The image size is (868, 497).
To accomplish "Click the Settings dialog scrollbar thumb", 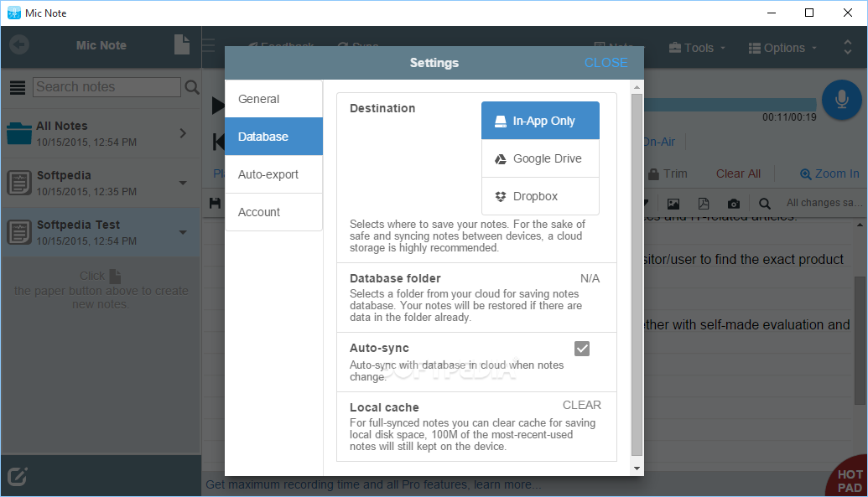I will pos(637,275).
